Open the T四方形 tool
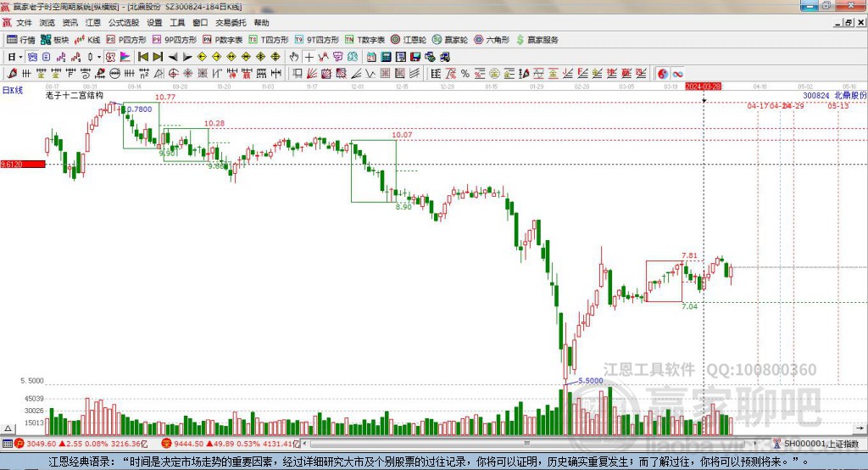Screen dimensions: 868x470 coord(269,40)
